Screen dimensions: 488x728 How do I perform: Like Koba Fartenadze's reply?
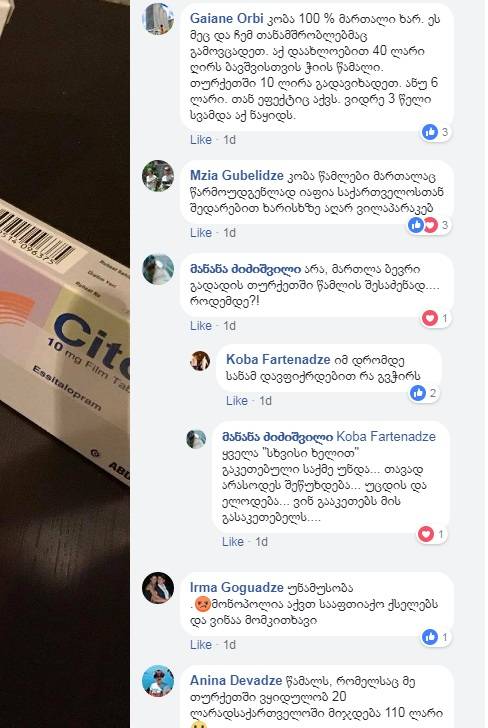[237, 401]
